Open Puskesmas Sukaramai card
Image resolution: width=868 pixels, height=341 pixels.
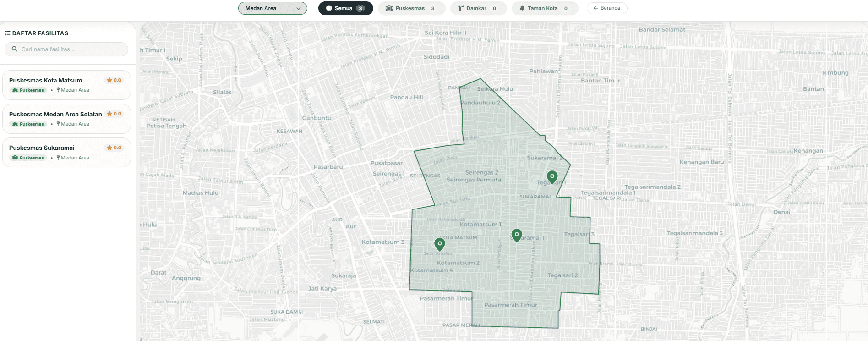coord(66,153)
